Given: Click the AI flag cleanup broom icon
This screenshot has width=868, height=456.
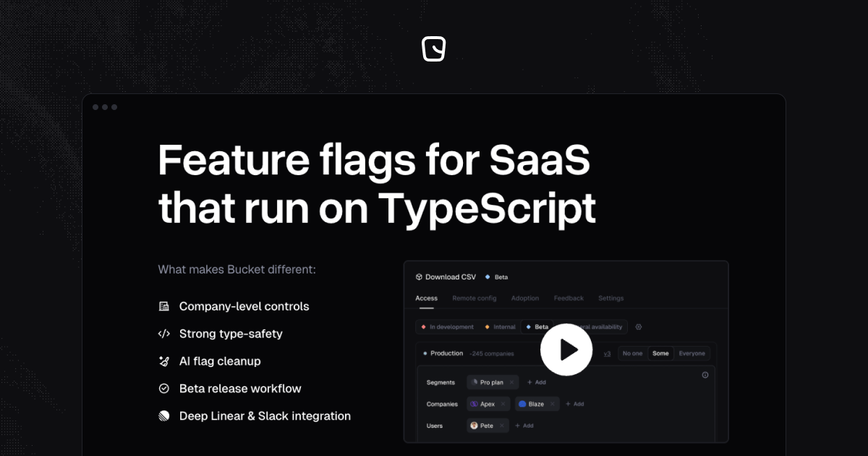Looking at the screenshot, I should (164, 361).
